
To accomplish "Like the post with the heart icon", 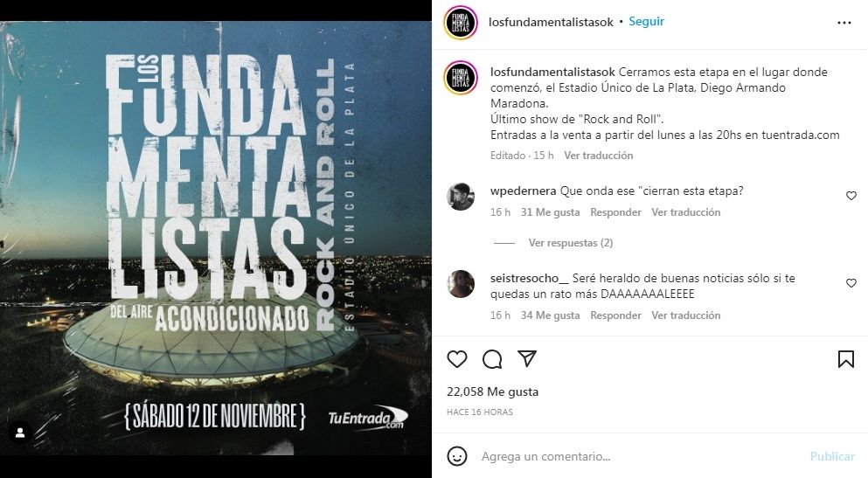I will [x=456, y=359].
